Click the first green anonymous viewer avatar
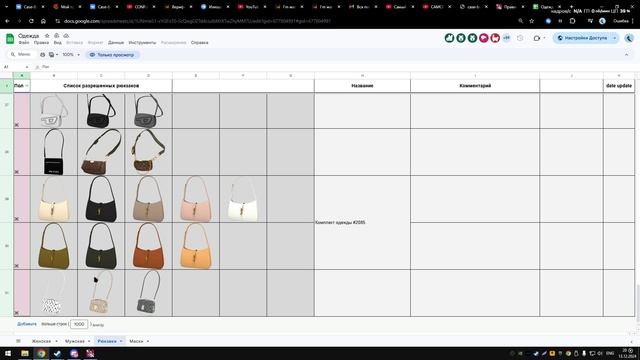The width and height of the screenshot is (640, 360). 449,38
